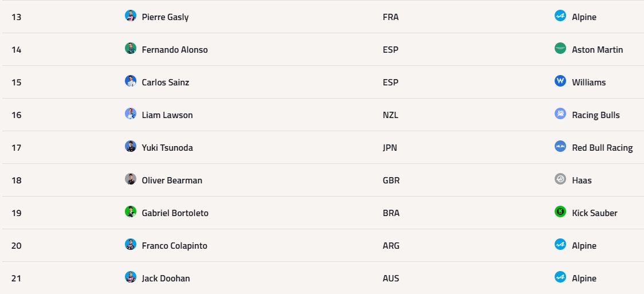Click the NZL nationality cell
The width and height of the screenshot is (644, 294).
(390, 115)
